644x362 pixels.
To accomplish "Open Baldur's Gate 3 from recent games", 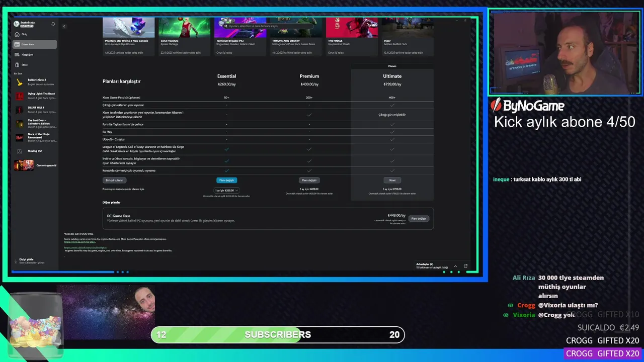I will tap(35, 82).
